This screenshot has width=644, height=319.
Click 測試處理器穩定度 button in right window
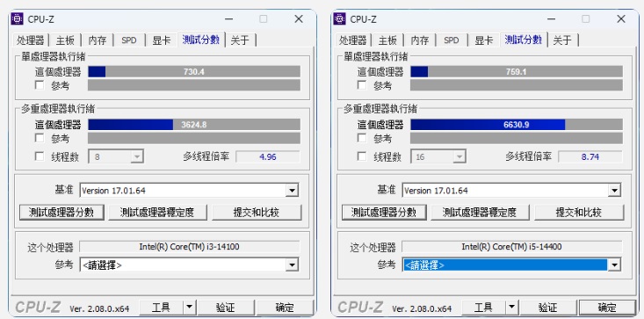point(480,213)
